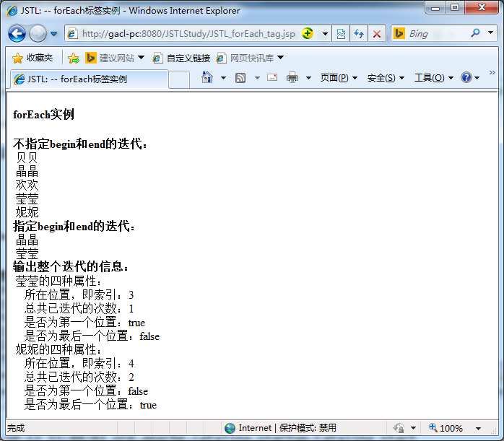This screenshot has height=441, width=504.
Task: Click the search magnifier icon
Action: point(475,32)
